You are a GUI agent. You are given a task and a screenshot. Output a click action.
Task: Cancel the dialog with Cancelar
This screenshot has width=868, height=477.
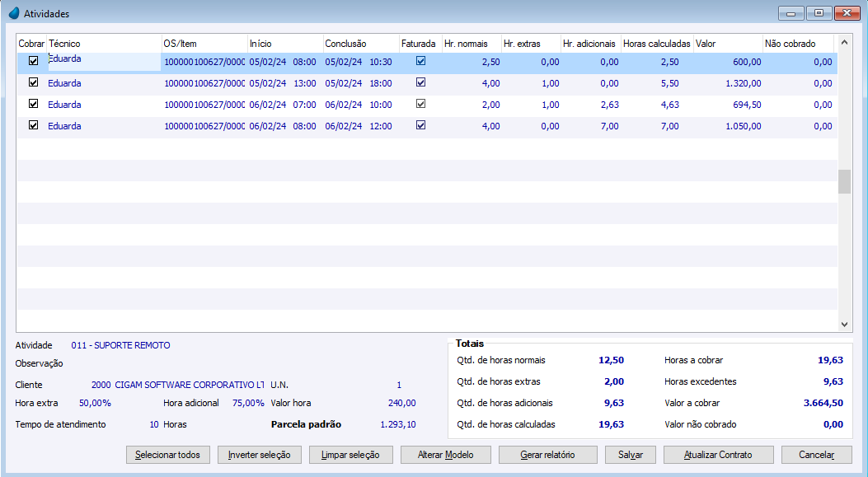[816, 455]
